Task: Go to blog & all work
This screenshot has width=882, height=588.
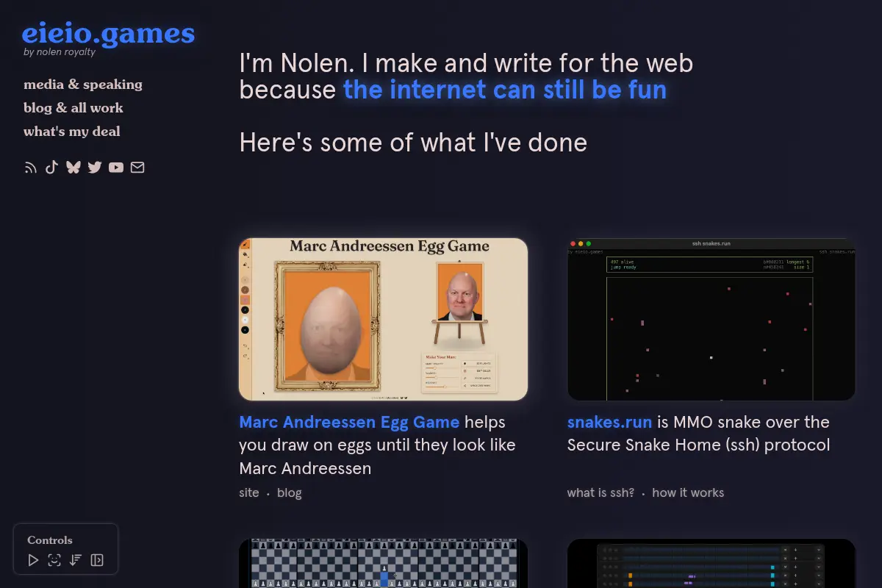Action: 73,108
